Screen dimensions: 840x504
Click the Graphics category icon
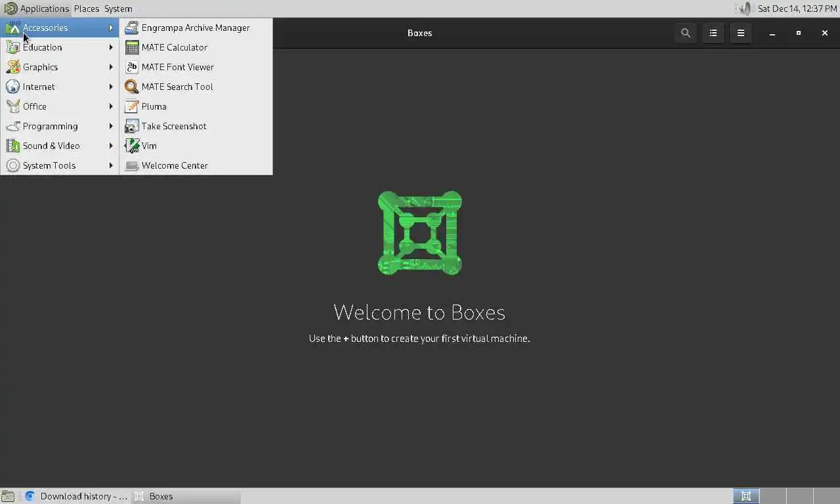click(12, 67)
